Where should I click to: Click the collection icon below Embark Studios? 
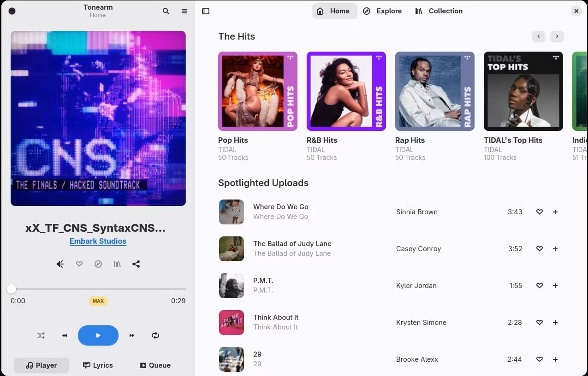(x=117, y=264)
